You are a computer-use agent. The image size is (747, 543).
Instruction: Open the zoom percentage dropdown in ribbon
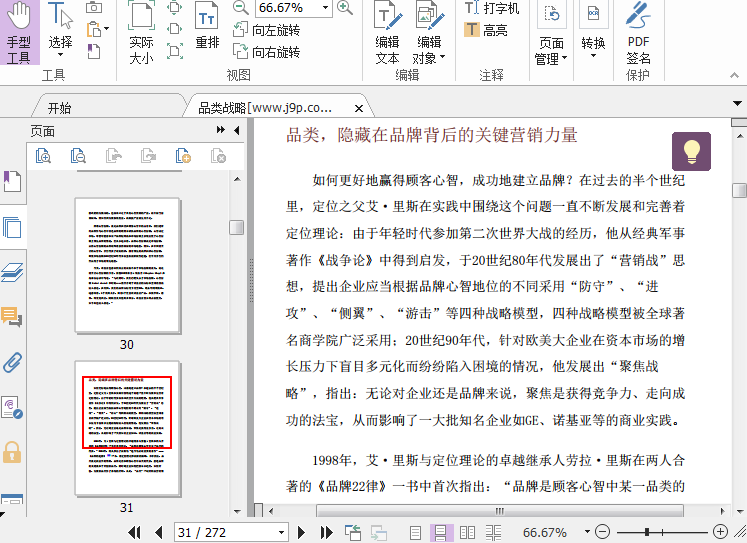point(323,8)
